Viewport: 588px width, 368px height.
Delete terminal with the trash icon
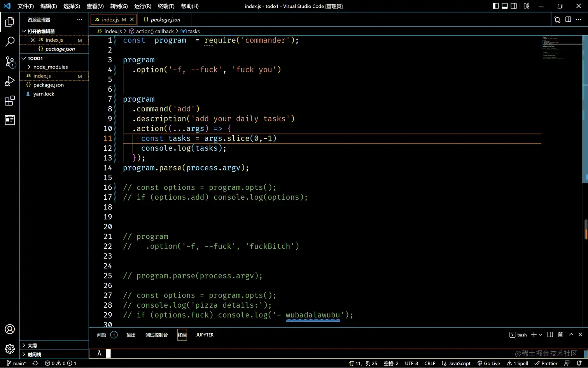pos(560,335)
